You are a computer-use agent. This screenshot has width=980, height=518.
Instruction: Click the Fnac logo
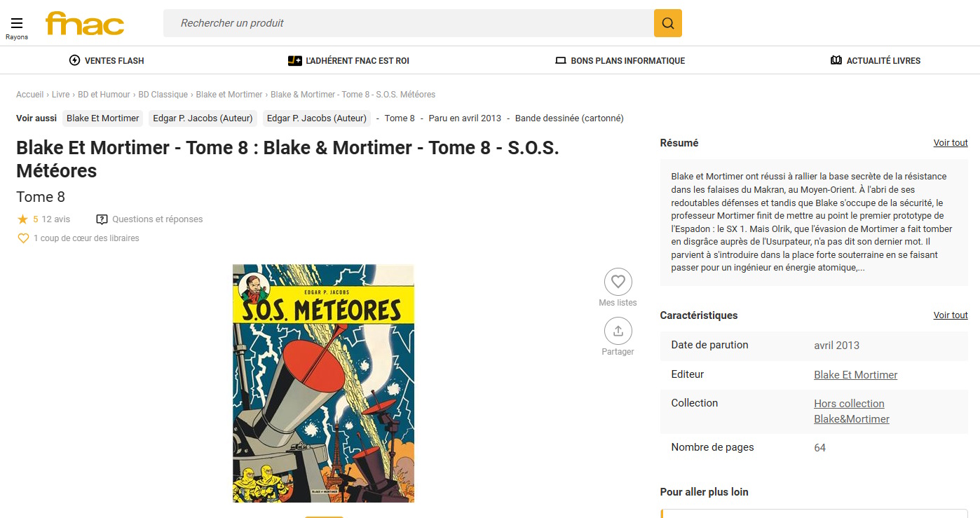click(85, 23)
